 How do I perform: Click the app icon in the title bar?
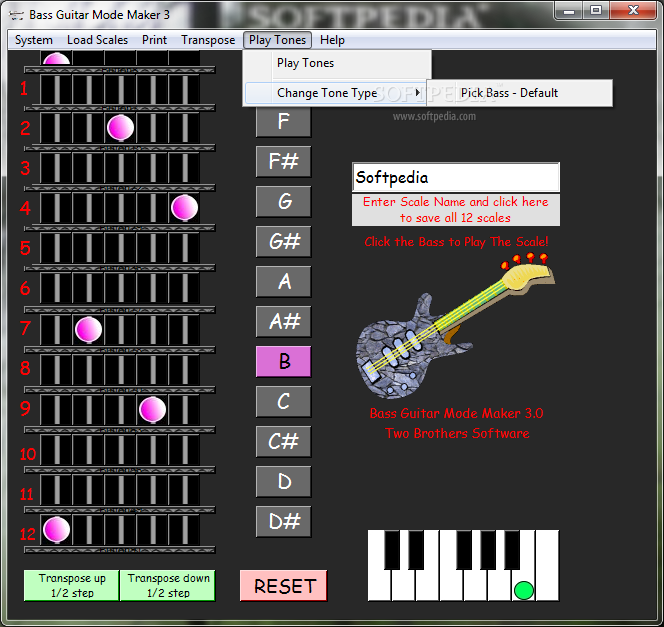17,15
